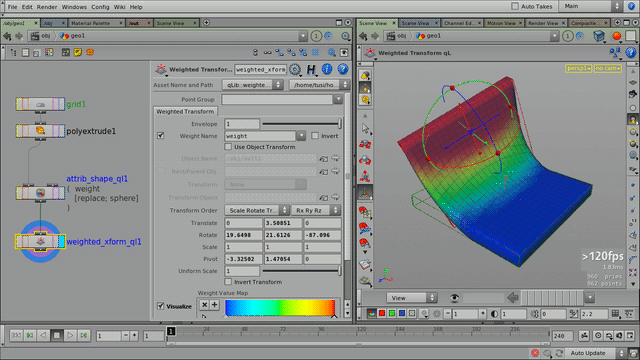The width and height of the screenshot is (640, 360).
Task: Adjust the Uniform Scale slider
Action: click(x=301, y=270)
